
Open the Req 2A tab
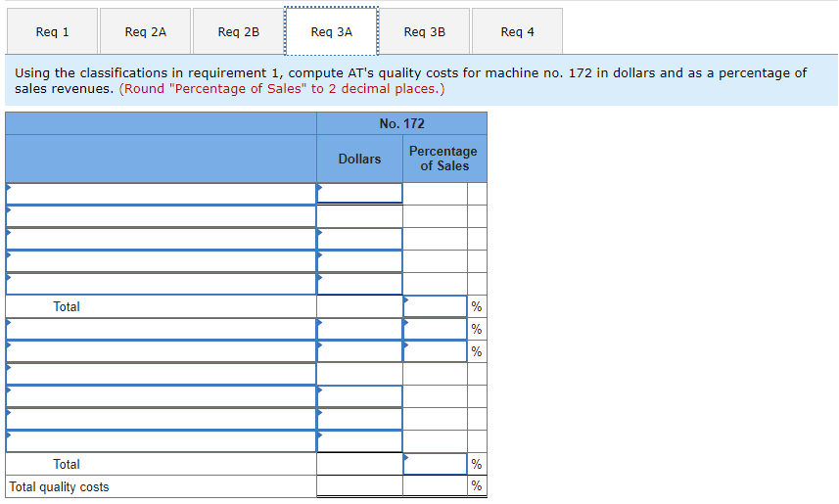[146, 31]
